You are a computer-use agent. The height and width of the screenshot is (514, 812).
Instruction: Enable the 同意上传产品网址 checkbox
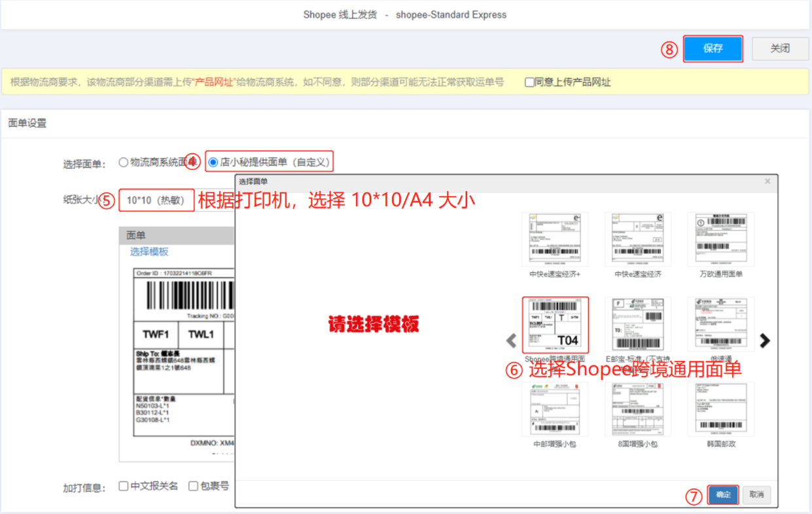(529, 82)
